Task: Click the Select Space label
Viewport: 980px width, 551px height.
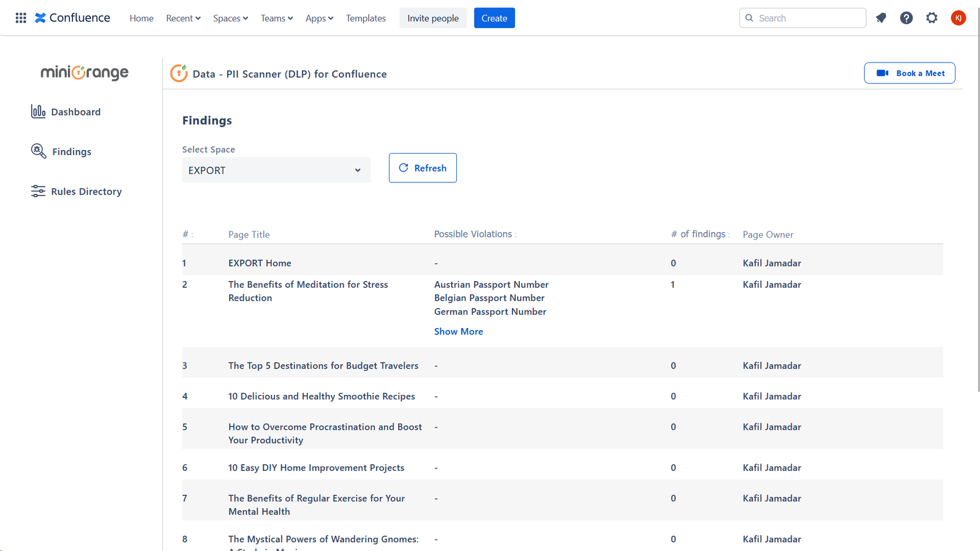Action: pos(208,149)
